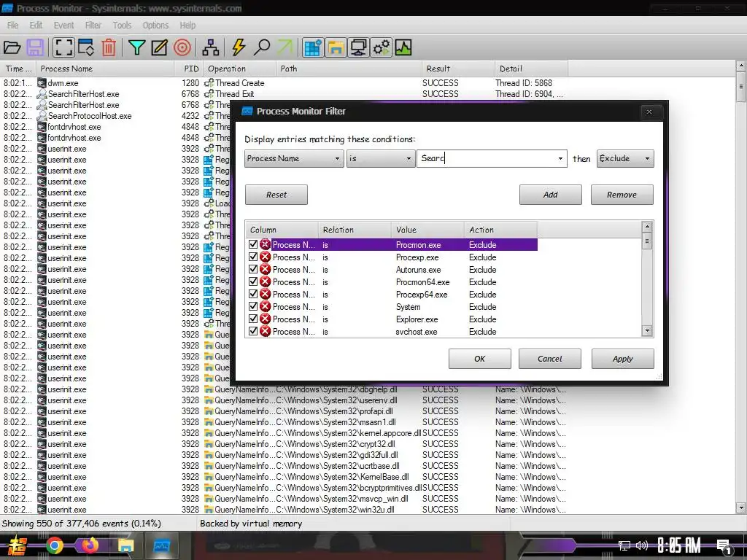Uncheck the Procmon.exe filter checkbox
Screen dimensions: 747x560
253,244
